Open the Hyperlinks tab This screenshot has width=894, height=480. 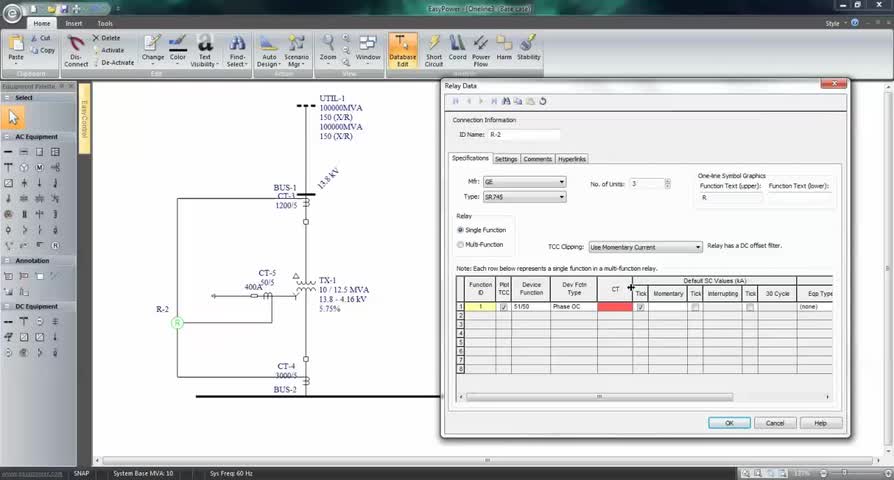click(572, 159)
